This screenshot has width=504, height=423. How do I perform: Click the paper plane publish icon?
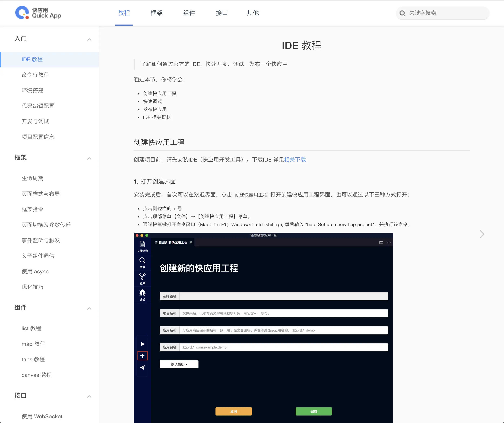coord(142,367)
